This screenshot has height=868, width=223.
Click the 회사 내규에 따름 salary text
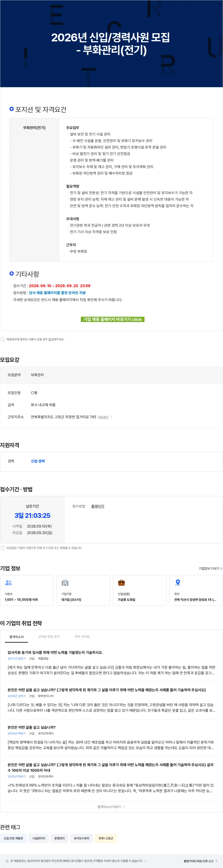click(43, 405)
